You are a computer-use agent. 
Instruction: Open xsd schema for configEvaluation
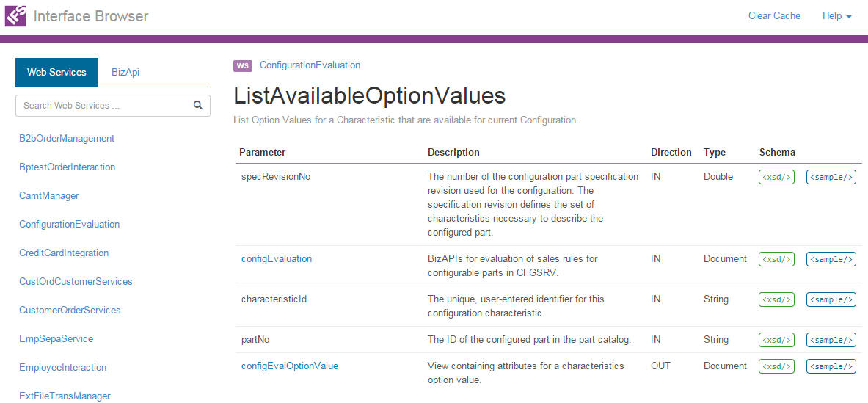coord(776,259)
